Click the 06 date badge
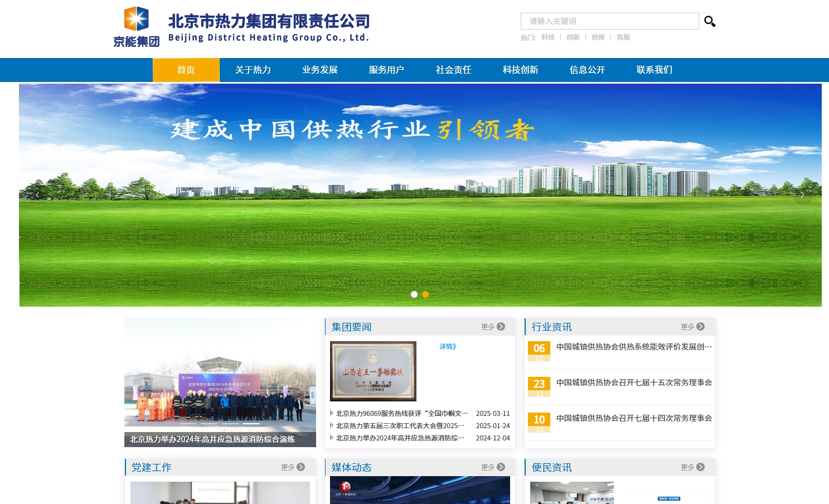The width and height of the screenshot is (829, 504). [539, 351]
